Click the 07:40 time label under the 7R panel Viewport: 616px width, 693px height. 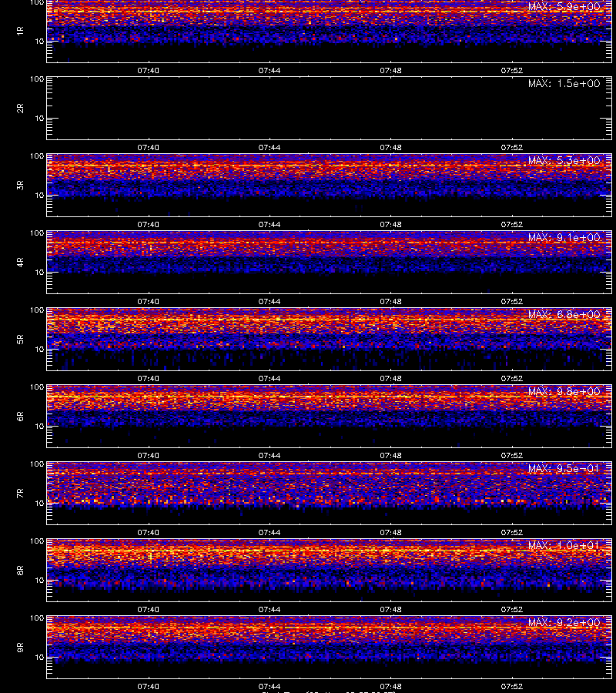[148, 532]
